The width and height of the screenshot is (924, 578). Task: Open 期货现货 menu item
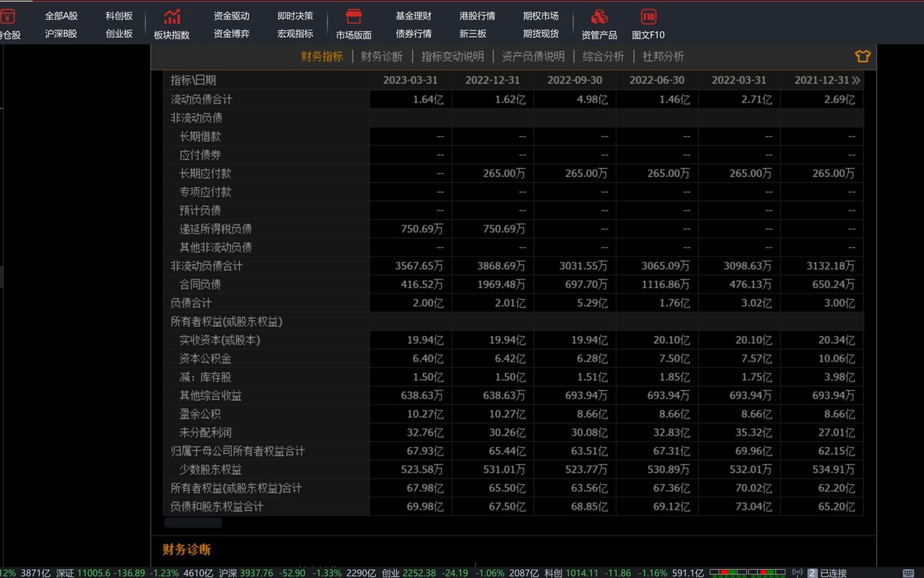541,34
